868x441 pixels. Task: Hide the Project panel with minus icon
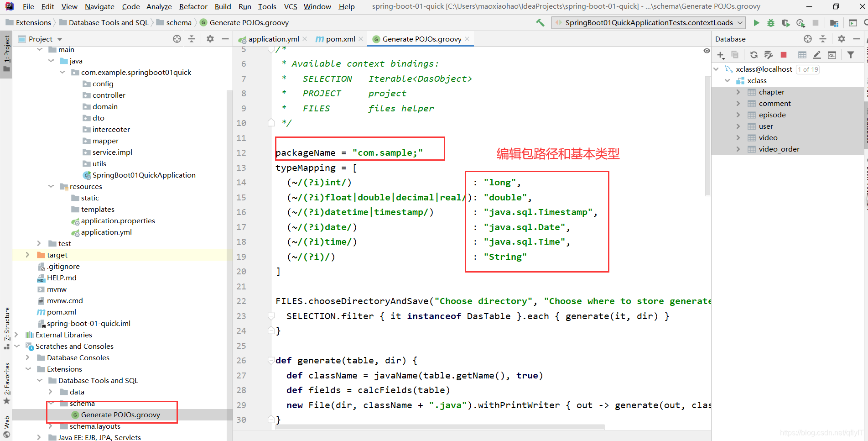(225, 39)
